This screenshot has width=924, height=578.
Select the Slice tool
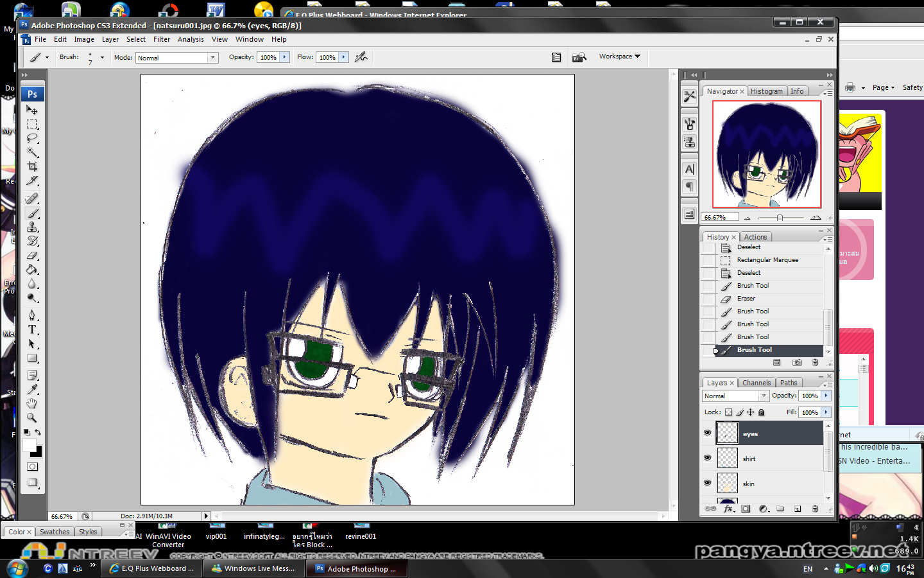tap(32, 180)
